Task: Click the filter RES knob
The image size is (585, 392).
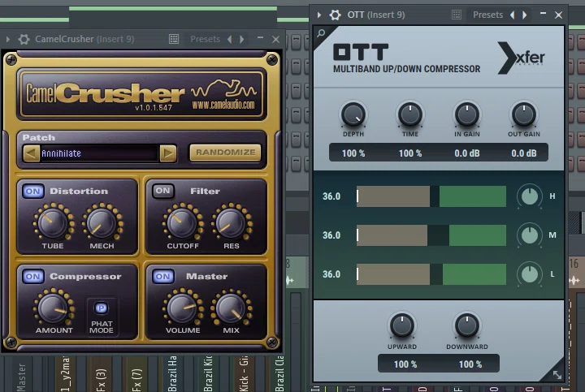Action: click(232, 222)
